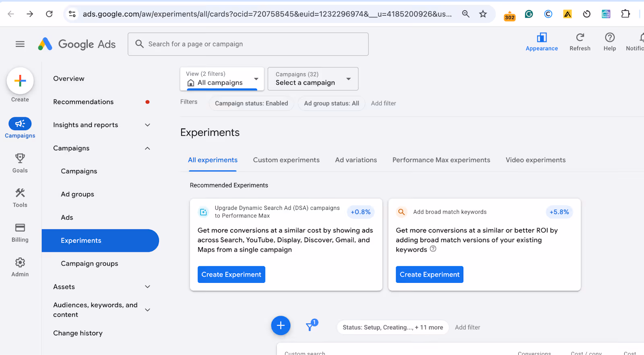This screenshot has height=355, width=644.
Task: Open site information icon in address bar
Action: (72, 14)
